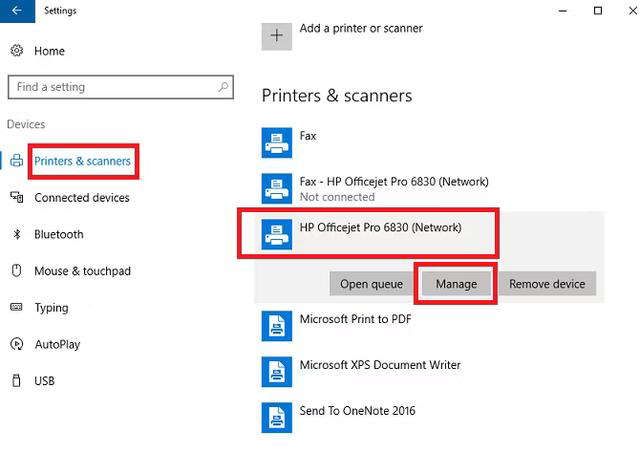Click the Open queue button
Image resolution: width=640 pixels, height=453 pixels.
click(371, 284)
